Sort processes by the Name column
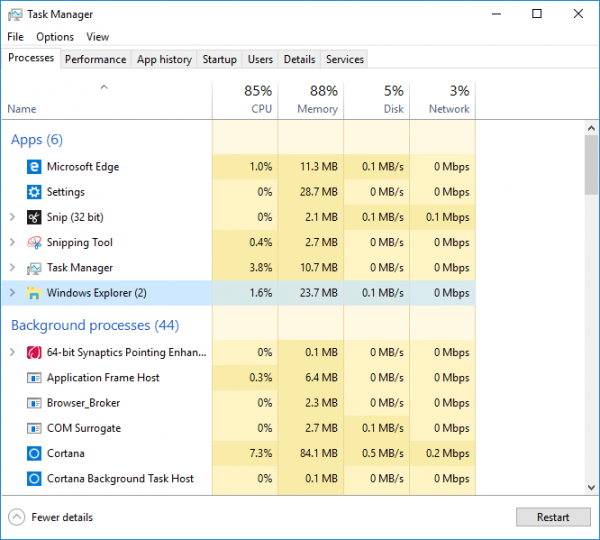Viewport: 600px width, 540px height. coord(107,100)
